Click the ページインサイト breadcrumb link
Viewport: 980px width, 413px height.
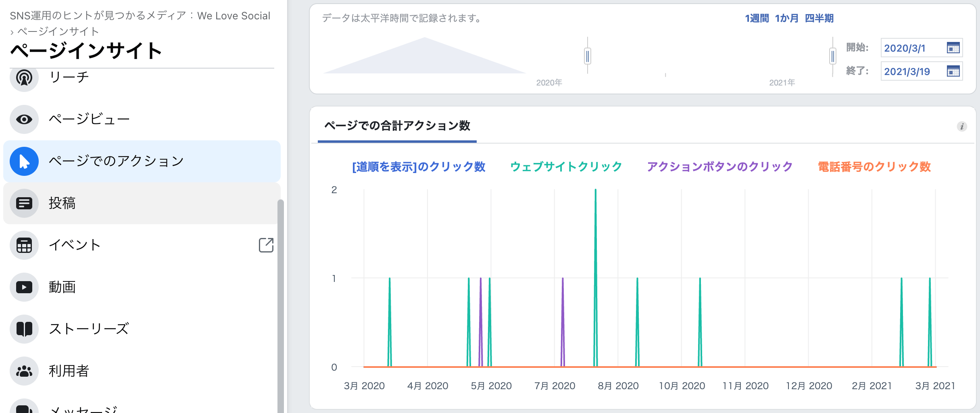58,31
